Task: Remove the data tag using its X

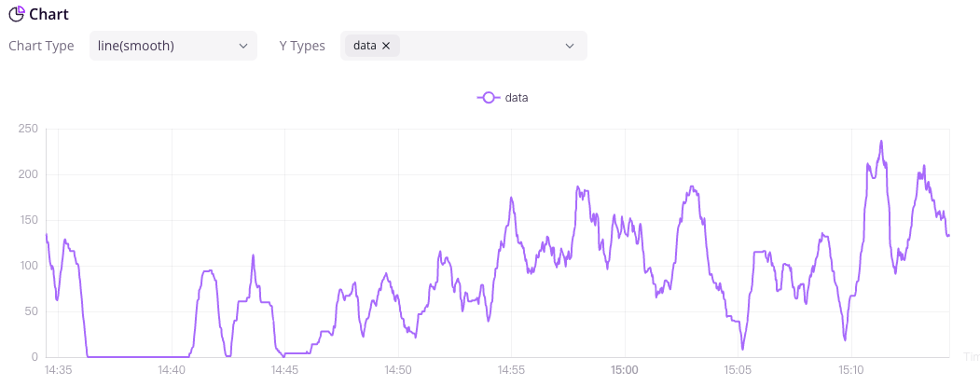Action: (386, 46)
